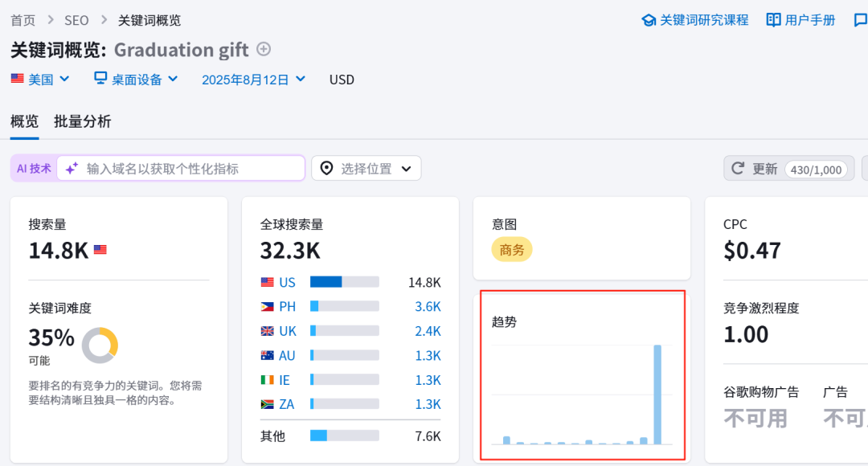
Task: Go to SEO breadcrumb
Action: tap(76, 20)
